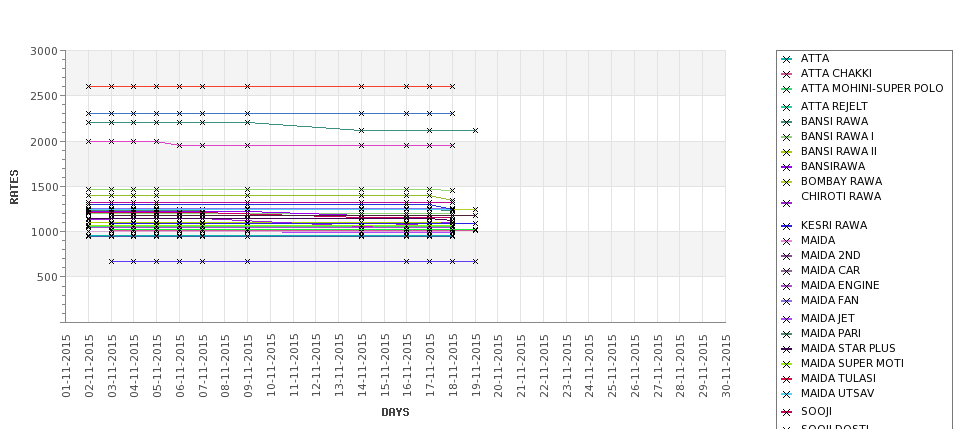This screenshot has width=975, height=429.
Task: Select the BANSI RAWA legend marker
Action: (787, 122)
